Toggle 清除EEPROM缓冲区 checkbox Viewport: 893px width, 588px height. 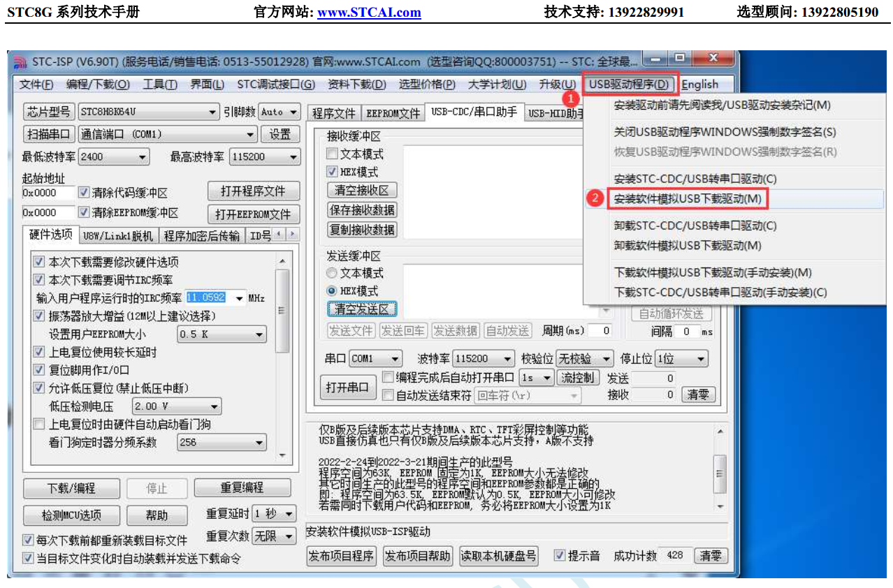coord(84,212)
